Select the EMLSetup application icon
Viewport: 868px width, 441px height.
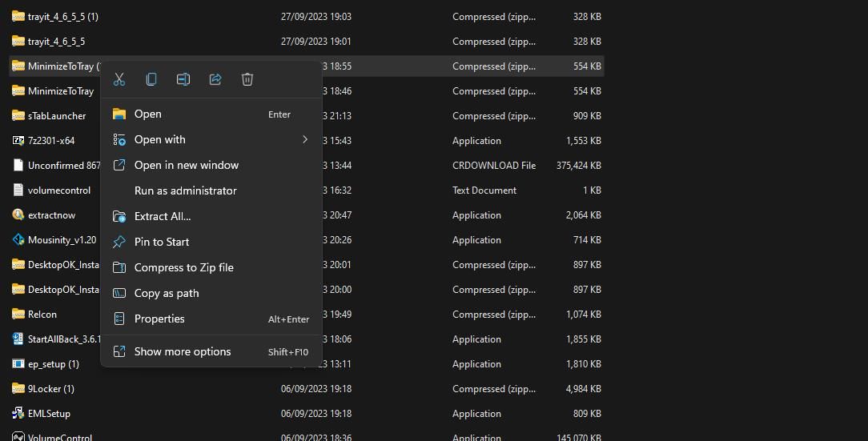coord(18,414)
